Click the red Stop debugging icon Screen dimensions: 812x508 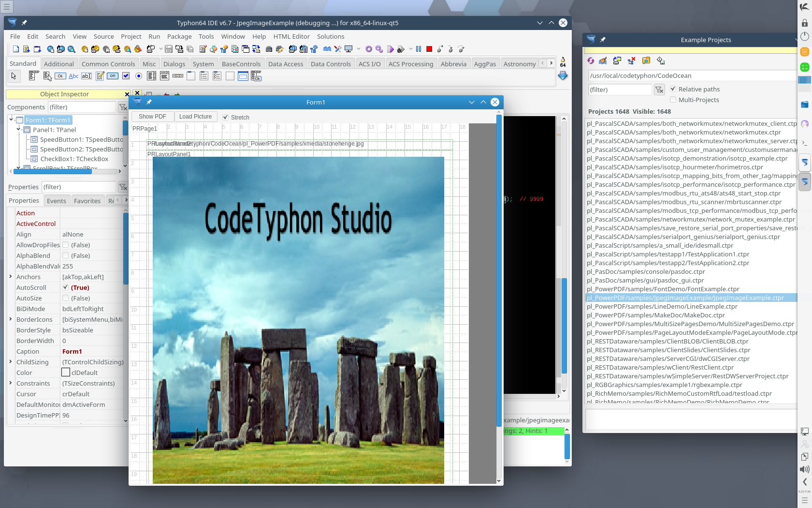429,49
